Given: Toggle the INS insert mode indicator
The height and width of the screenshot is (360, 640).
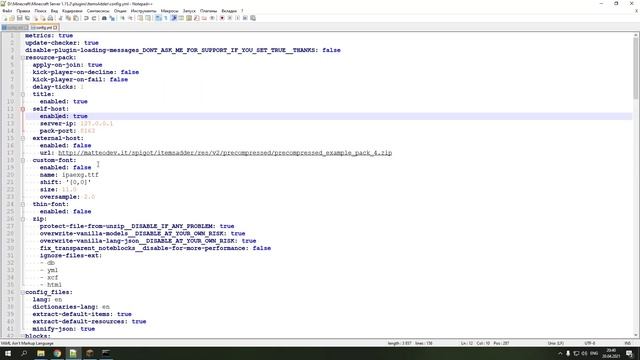Looking at the screenshot, I should [628, 343].
